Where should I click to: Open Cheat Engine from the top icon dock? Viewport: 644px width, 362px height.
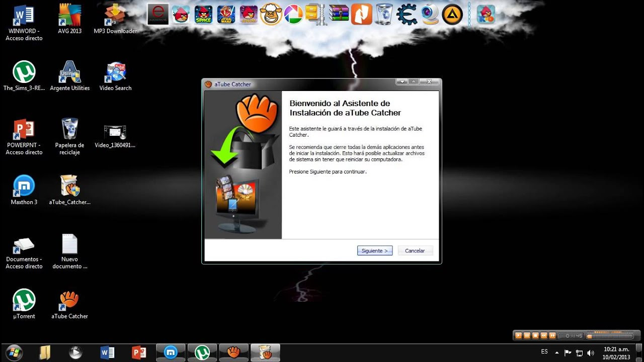coord(406,15)
